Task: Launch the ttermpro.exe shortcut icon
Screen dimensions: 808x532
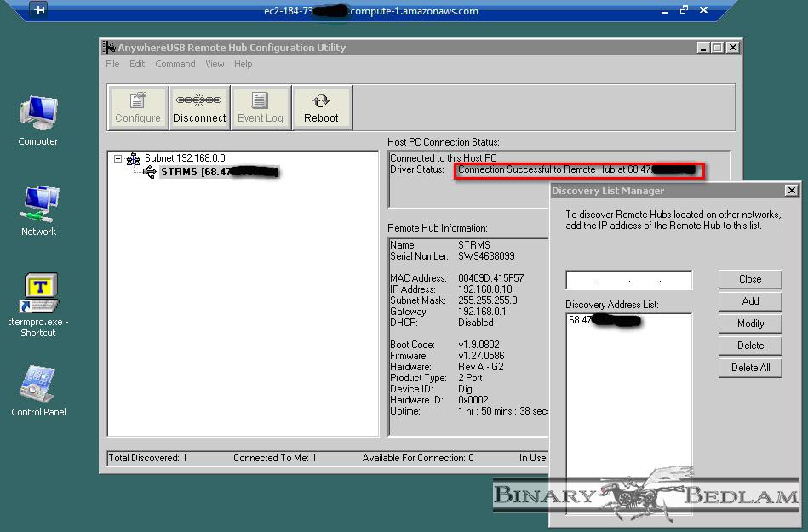Action: [38, 305]
